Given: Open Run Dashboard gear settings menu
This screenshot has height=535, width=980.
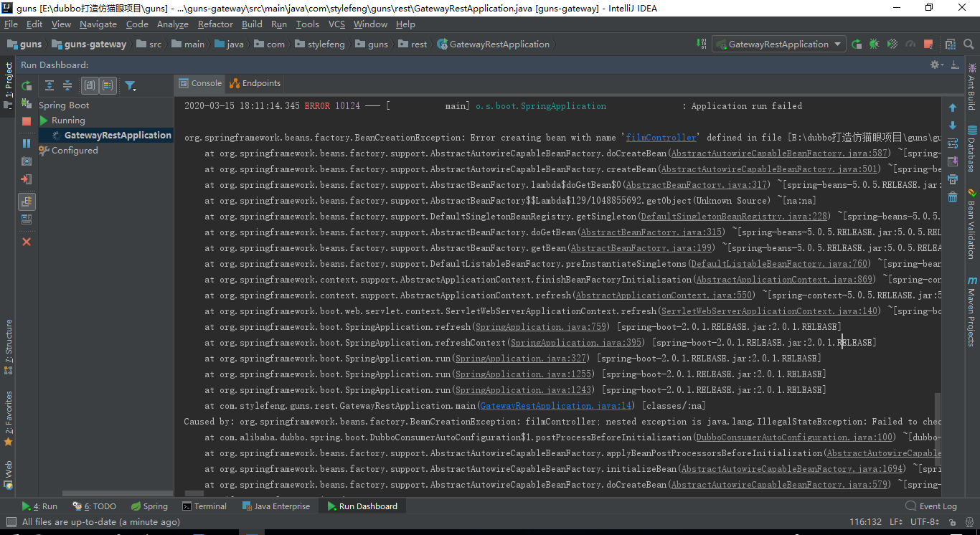Looking at the screenshot, I should [936, 65].
